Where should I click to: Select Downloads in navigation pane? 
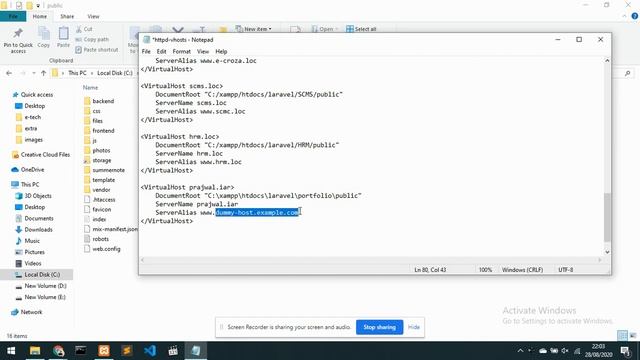(34, 229)
